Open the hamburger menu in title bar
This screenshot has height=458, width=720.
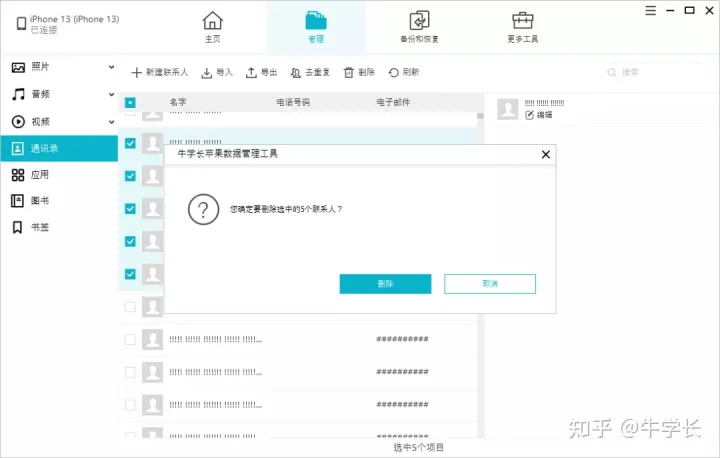650,11
